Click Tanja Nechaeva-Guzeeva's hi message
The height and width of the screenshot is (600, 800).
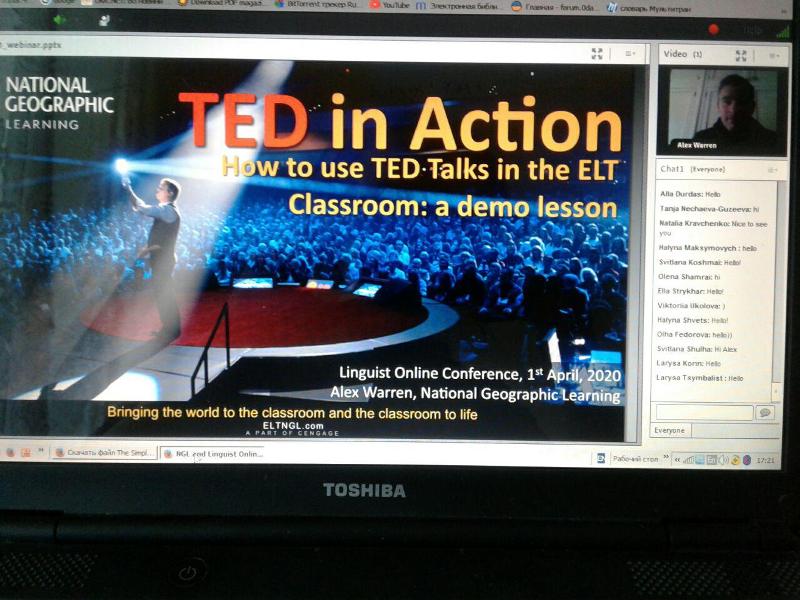click(x=709, y=209)
